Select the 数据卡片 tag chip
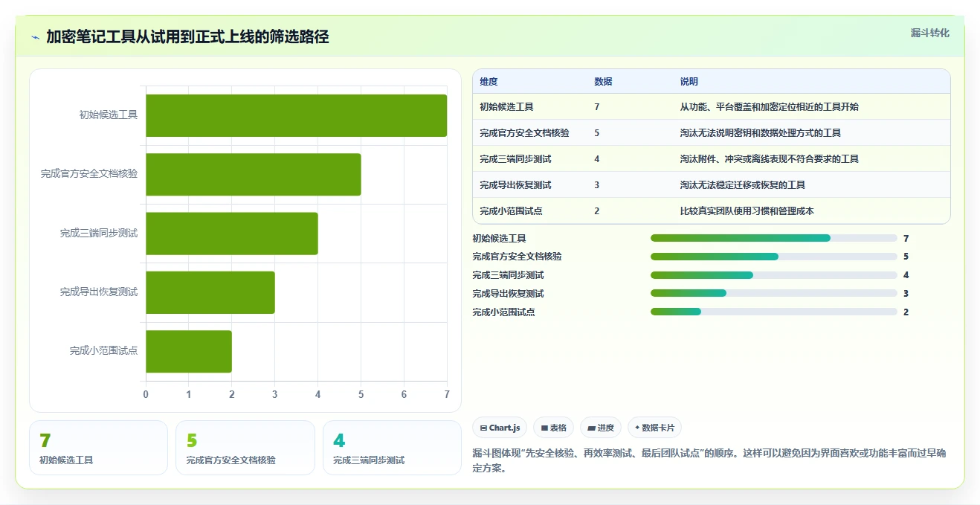 pos(654,428)
